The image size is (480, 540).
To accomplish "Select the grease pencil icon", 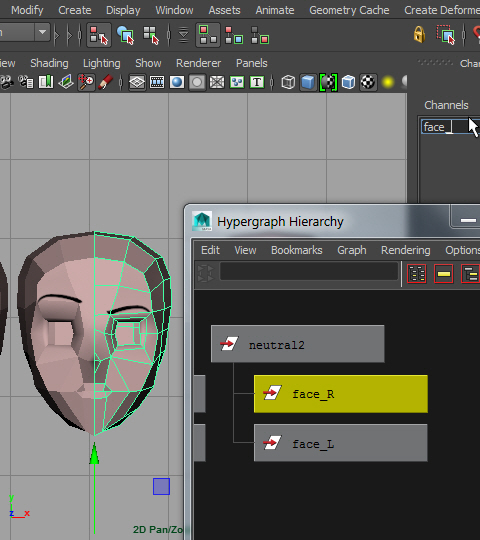I will point(105,82).
